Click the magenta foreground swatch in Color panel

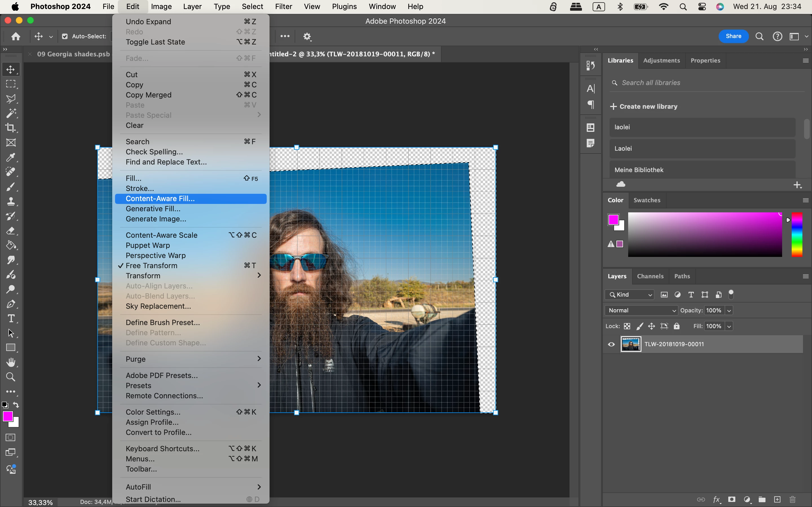(613, 220)
